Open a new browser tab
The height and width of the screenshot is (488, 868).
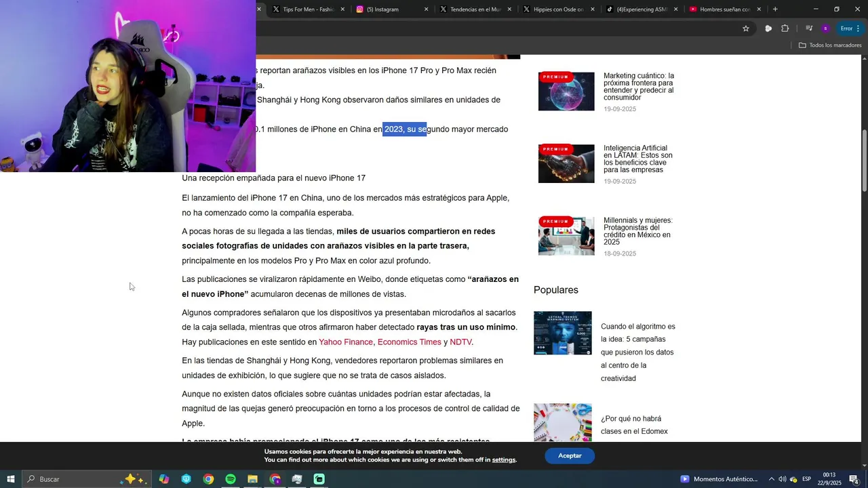coord(775,9)
